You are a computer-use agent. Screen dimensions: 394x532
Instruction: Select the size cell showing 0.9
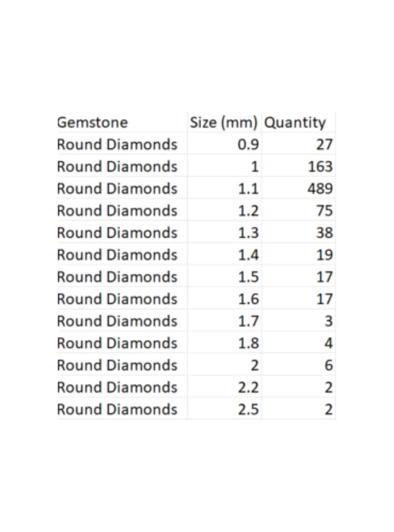pos(248,144)
